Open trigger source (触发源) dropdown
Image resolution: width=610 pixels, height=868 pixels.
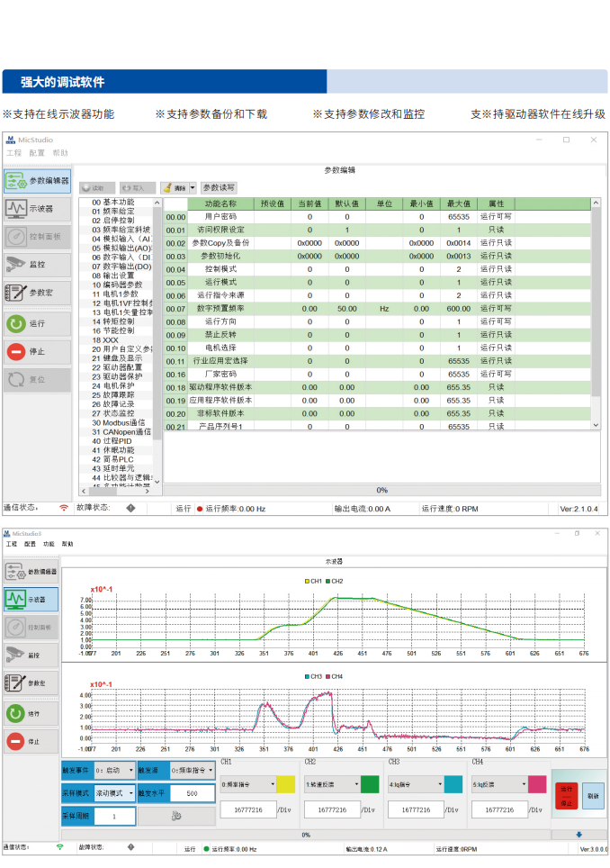point(193,770)
